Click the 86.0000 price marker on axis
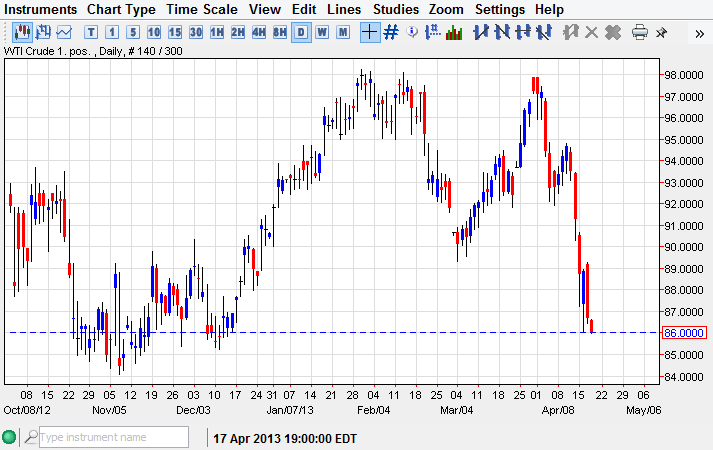Image resolution: width=713 pixels, height=450 pixels. 685,332
